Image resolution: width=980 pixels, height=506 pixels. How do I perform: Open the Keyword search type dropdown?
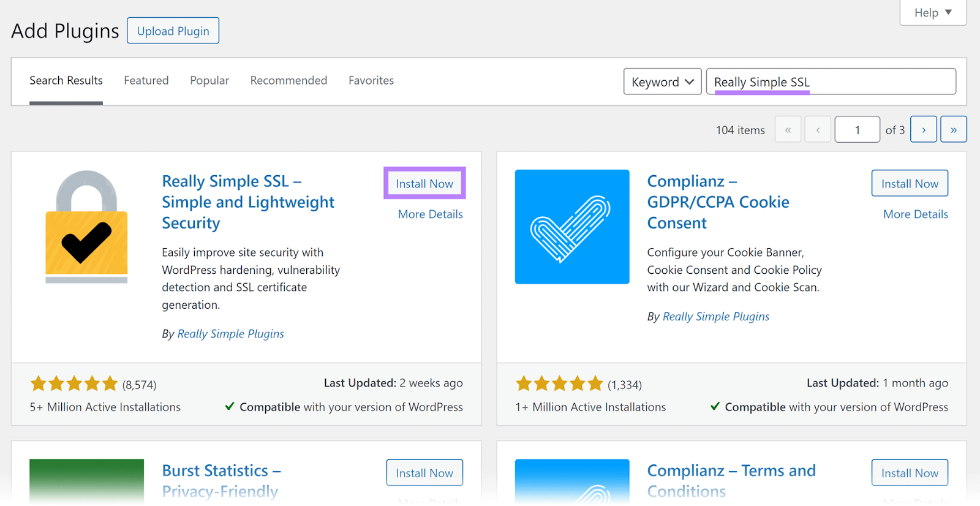tap(663, 81)
